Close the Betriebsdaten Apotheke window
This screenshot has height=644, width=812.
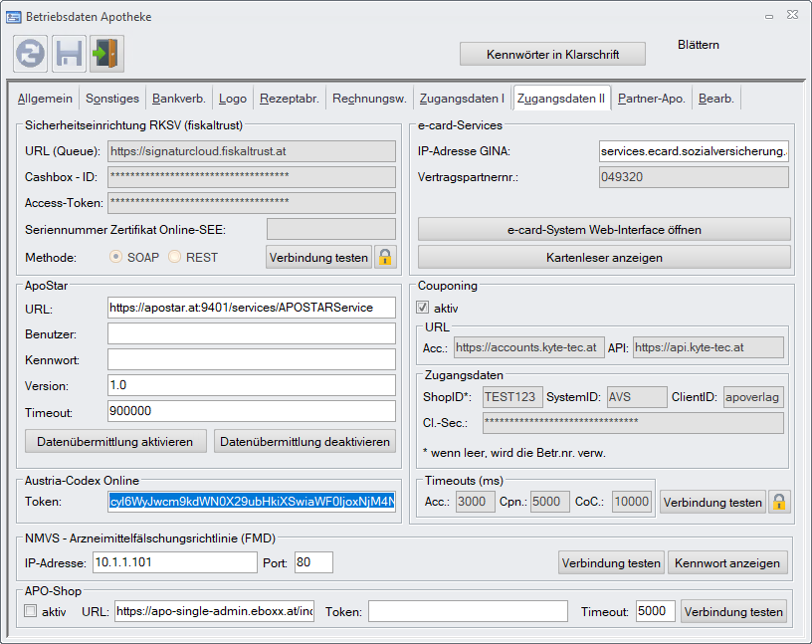coord(792,15)
